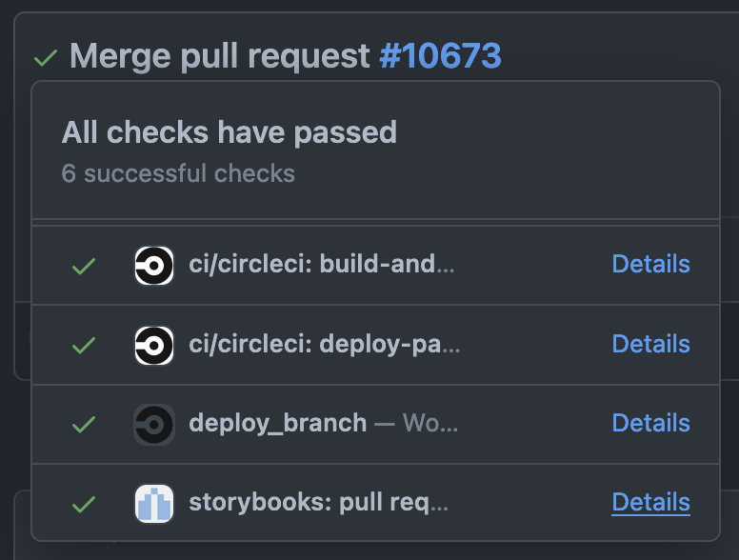The width and height of the screenshot is (739, 560).
Task: Click the green checkmark on the deploy-pa row
Action: (84, 346)
